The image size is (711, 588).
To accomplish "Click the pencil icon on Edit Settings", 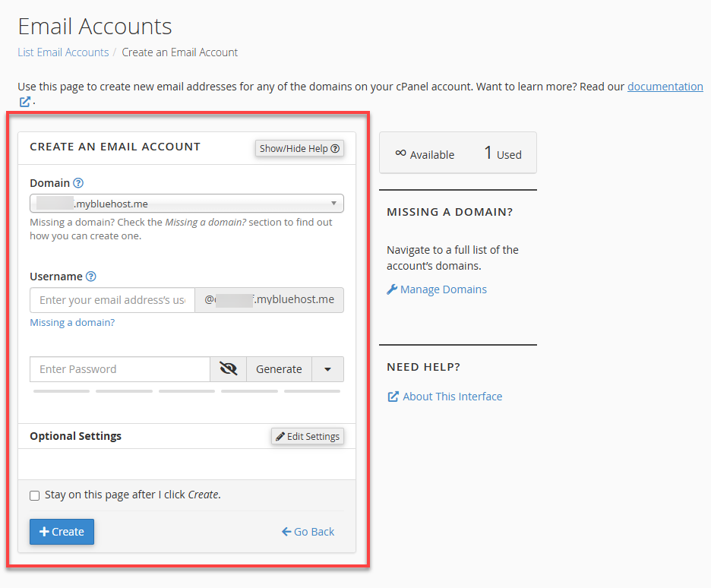I will pyautogui.click(x=281, y=436).
